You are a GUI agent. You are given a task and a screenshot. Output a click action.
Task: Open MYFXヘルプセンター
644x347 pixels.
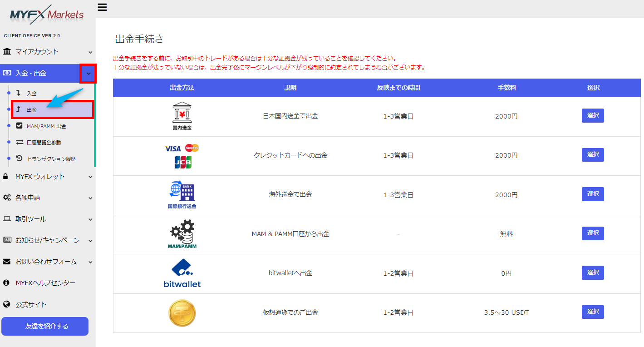[45, 283]
